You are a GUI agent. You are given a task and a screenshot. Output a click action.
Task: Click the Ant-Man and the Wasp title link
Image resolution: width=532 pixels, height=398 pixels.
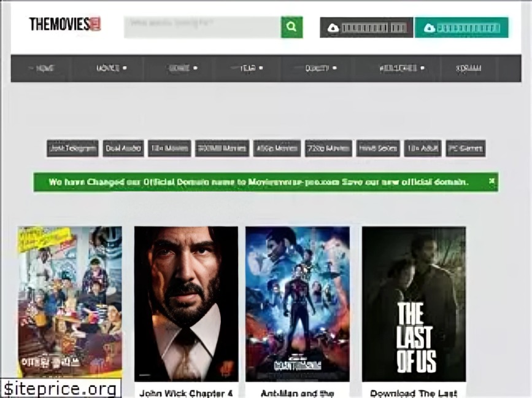pos(298,393)
